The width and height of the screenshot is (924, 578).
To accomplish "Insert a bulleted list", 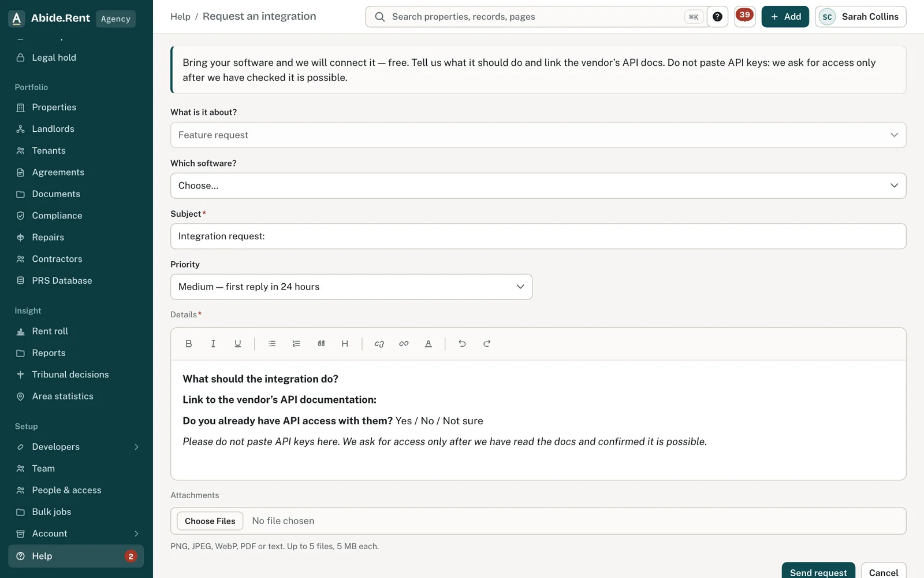I will 272,344.
